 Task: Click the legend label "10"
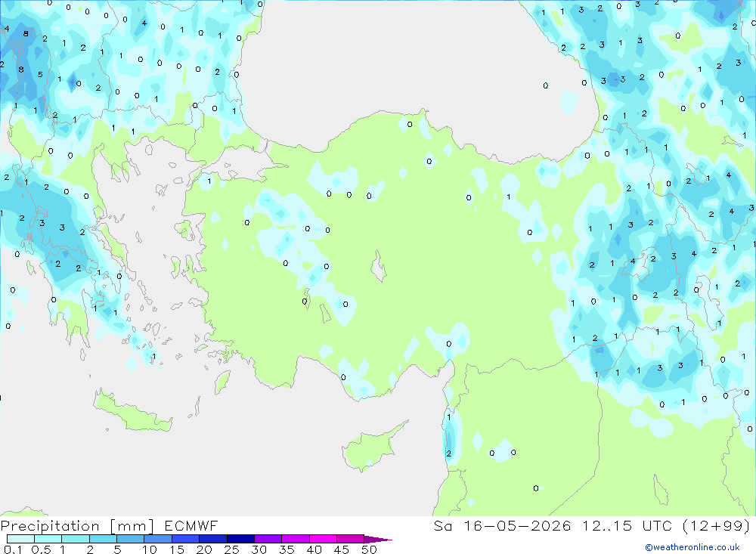150,549
